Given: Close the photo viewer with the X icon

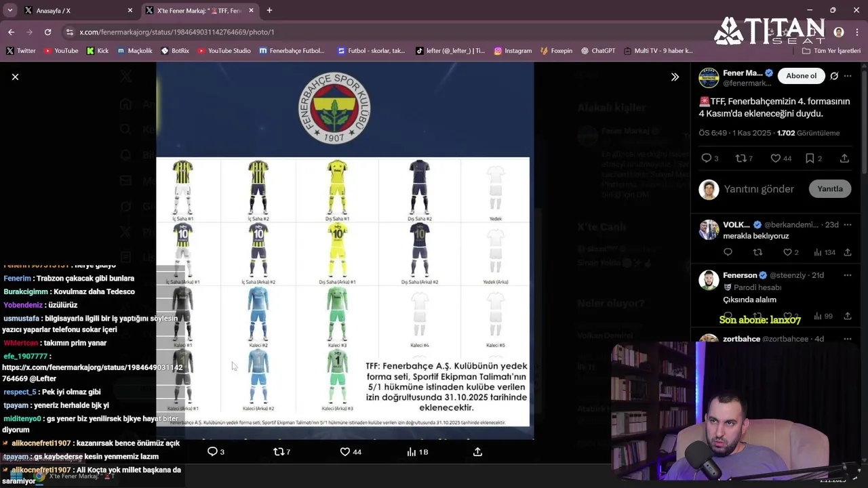Looking at the screenshot, I should 15,77.
